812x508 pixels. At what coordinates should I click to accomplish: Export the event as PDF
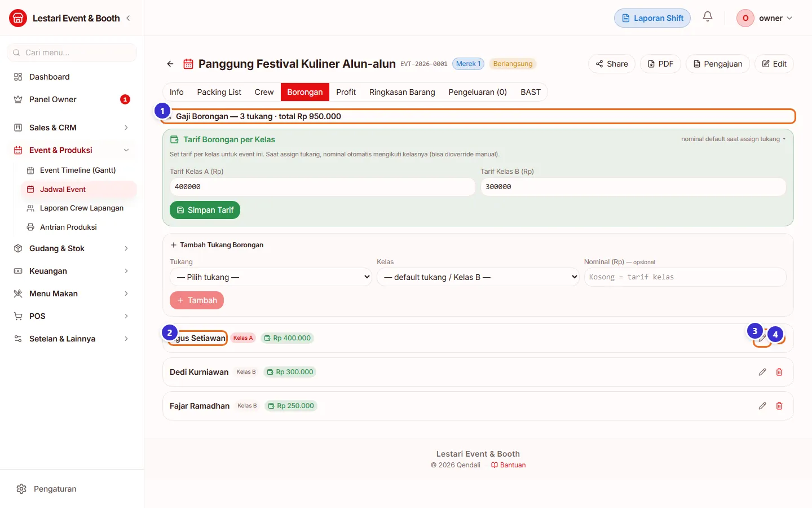pyautogui.click(x=660, y=64)
